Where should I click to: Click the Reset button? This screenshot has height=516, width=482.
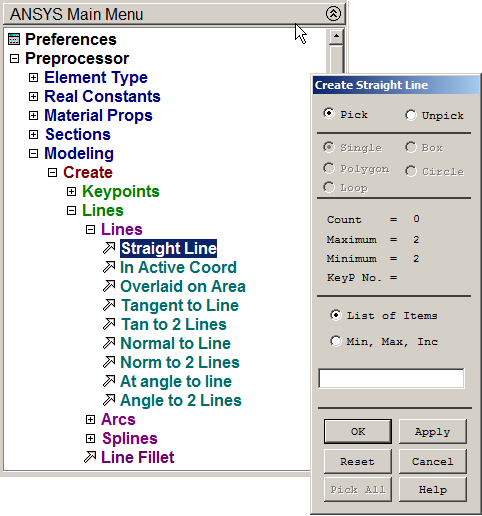[358, 461]
